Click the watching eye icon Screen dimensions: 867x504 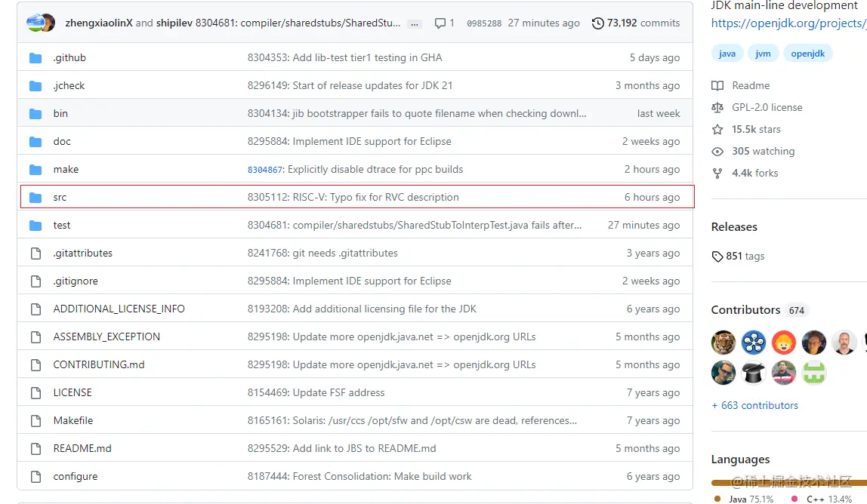coord(717,152)
